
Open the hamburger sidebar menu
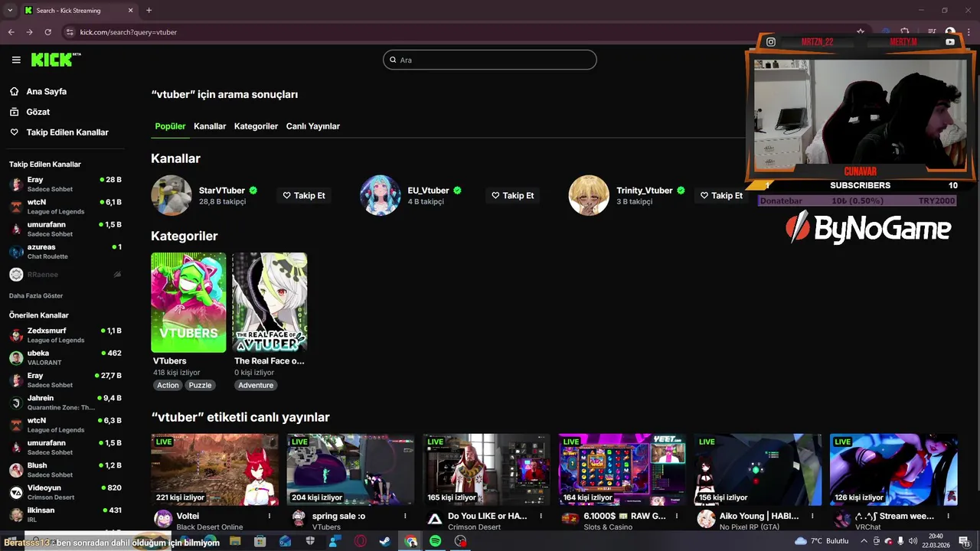coord(16,60)
